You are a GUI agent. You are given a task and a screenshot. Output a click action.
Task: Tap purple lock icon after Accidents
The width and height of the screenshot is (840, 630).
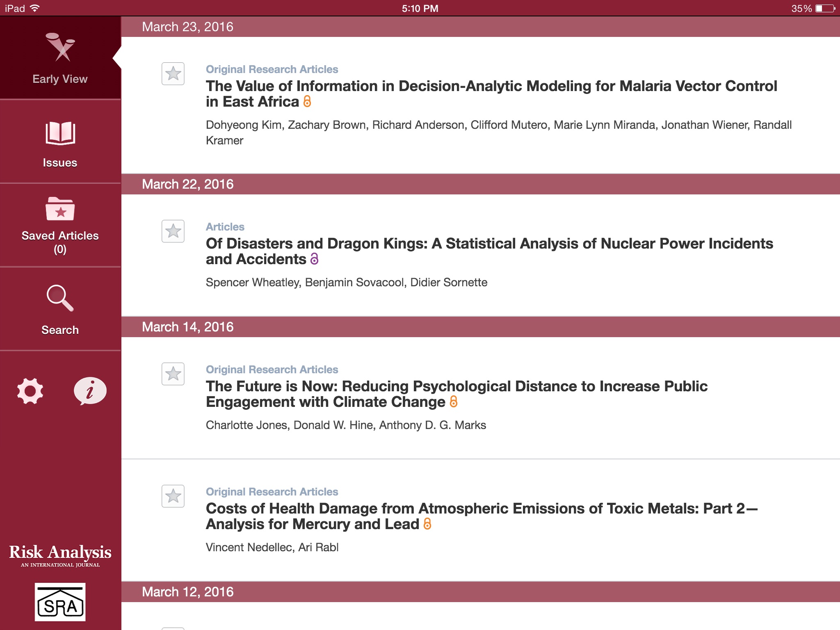coord(314,259)
